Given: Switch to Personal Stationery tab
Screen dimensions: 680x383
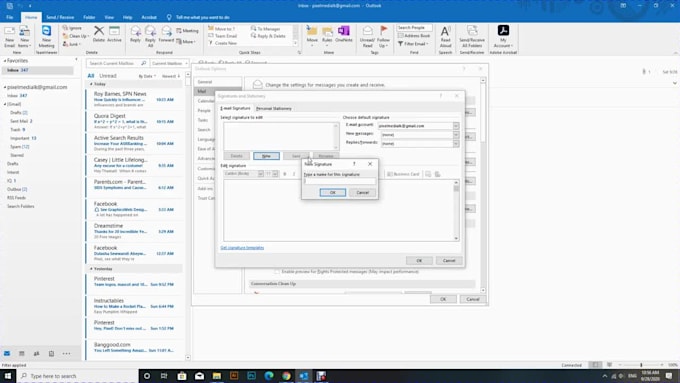Looking at the screenshot, I should point(274,108).
